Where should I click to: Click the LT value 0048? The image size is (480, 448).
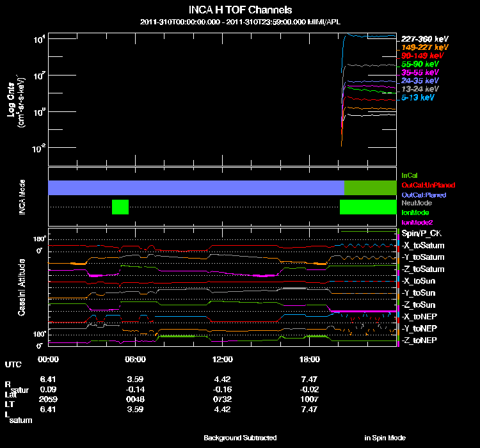tap(135, 399)
